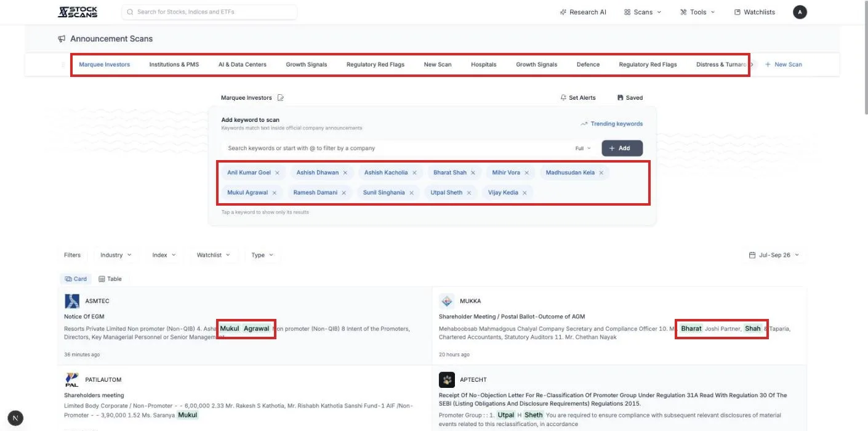
Task: Remove the Vijay Kedia keyword
Action: click(x=524, y=193)
